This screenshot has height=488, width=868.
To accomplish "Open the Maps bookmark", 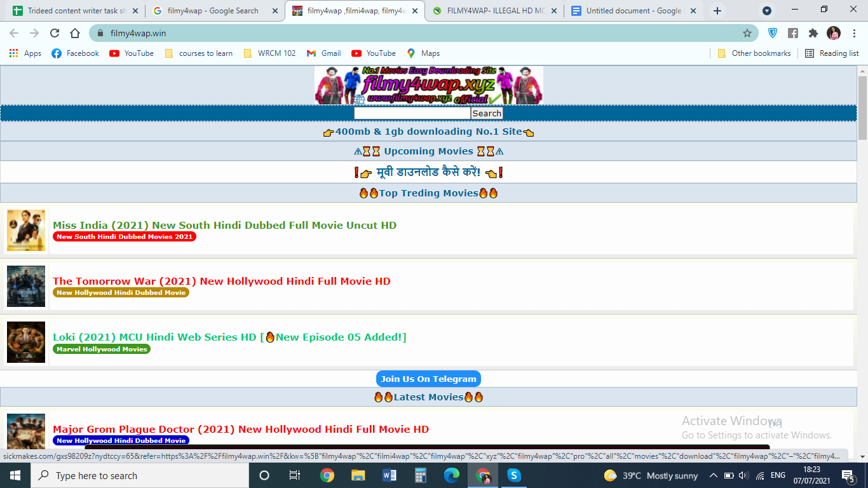I will click(x=423, y=53).
